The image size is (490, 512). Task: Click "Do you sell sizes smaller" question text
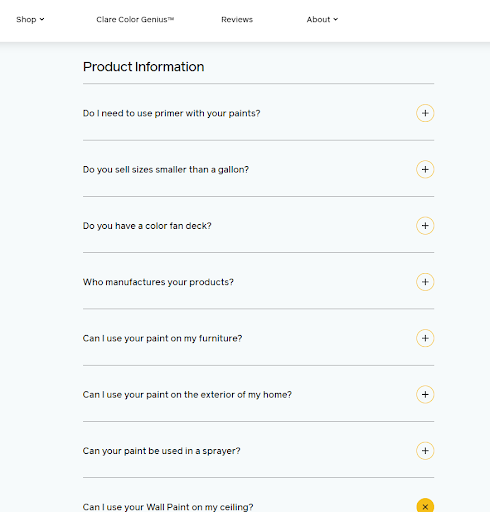[166, 169]
